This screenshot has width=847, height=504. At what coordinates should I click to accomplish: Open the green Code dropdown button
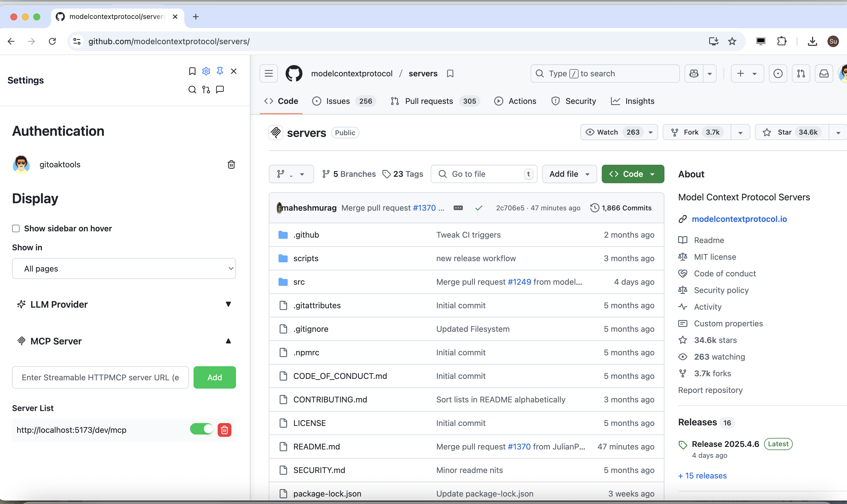pos(633,174)
